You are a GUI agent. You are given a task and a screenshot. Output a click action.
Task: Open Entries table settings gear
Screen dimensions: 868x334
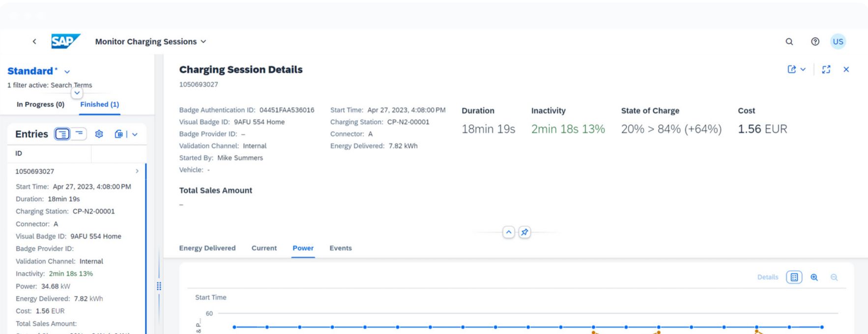99,134
